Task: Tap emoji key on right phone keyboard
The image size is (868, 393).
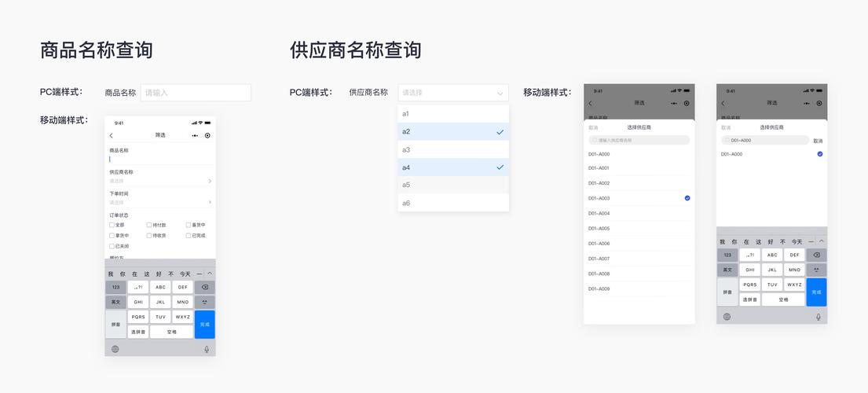Action: tap(816, 270)
